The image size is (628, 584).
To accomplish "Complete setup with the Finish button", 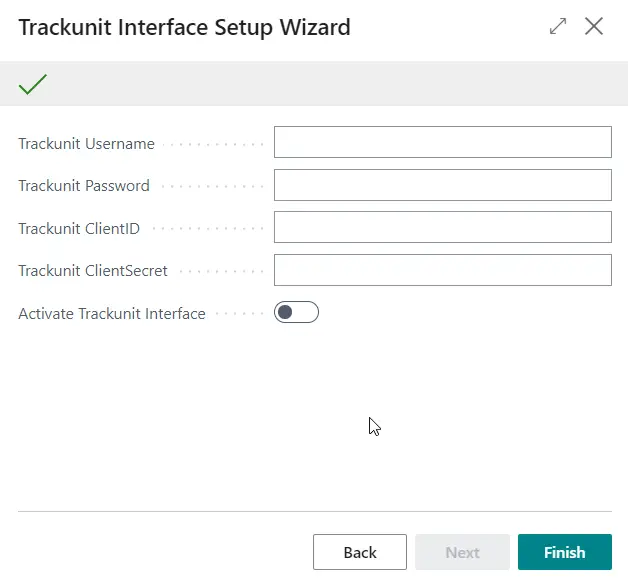I will point(564,552).
